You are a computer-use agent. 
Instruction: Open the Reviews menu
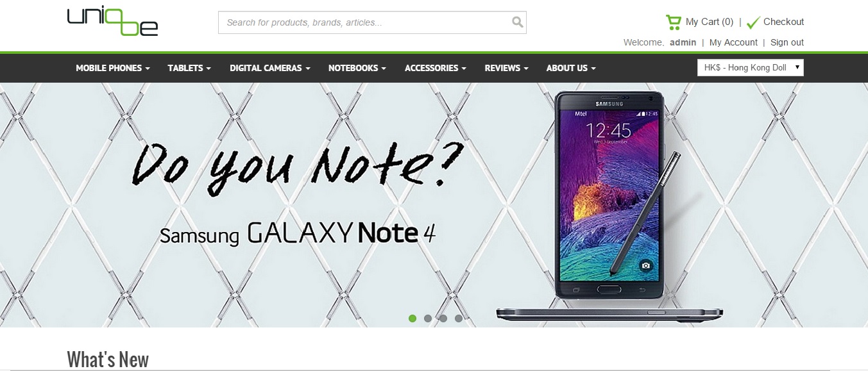pos(507,68)
